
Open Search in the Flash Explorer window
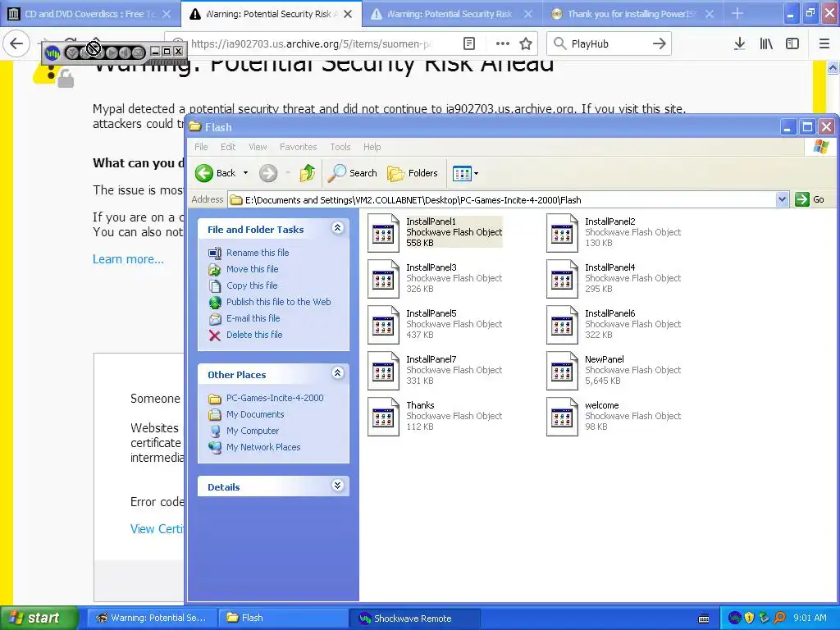pos(352,173)
